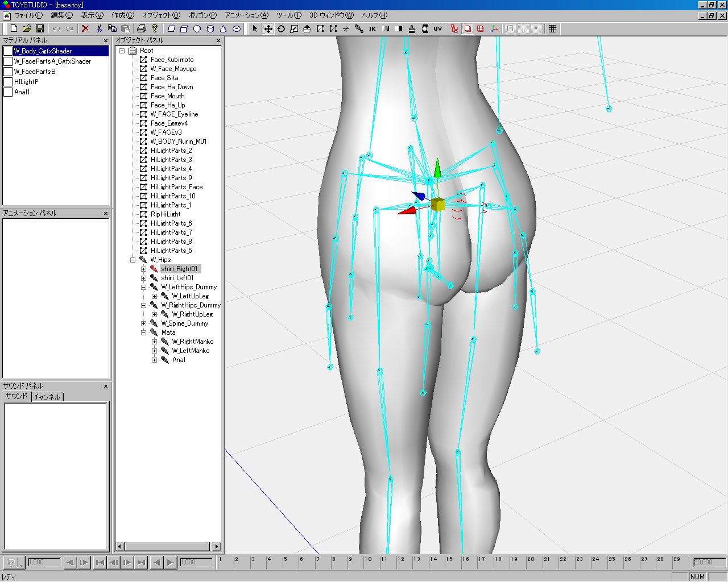Toggle checkbox next to HILightP material

coord(8,82)
